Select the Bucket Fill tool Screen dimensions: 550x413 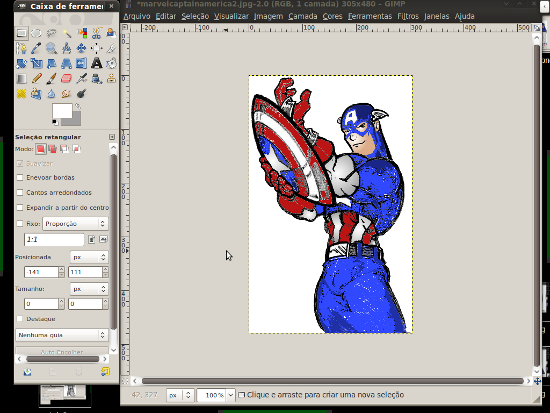pos(111,63)
